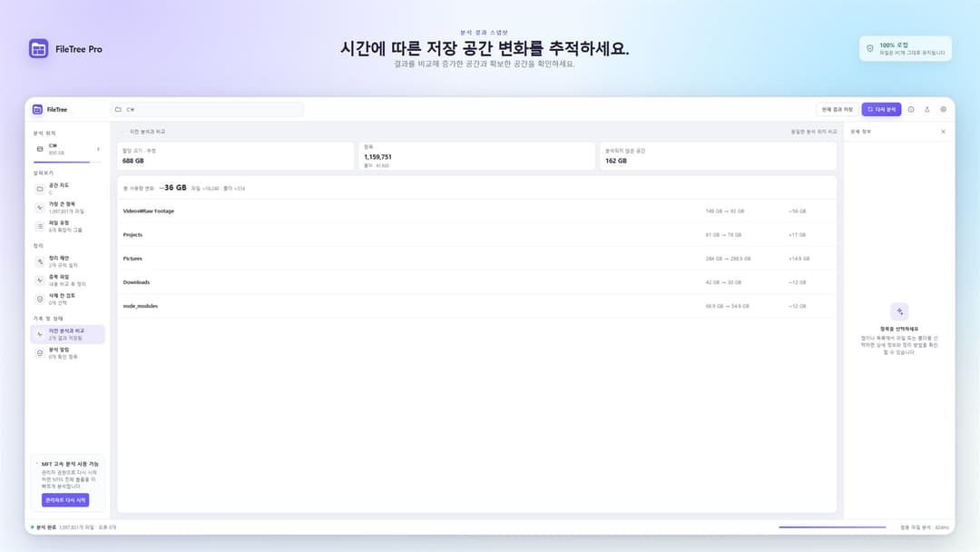The height and width of the screenshot is (552, 980).
Task: Open the 분석 알림 sidebar item
Action: point(67,353)
